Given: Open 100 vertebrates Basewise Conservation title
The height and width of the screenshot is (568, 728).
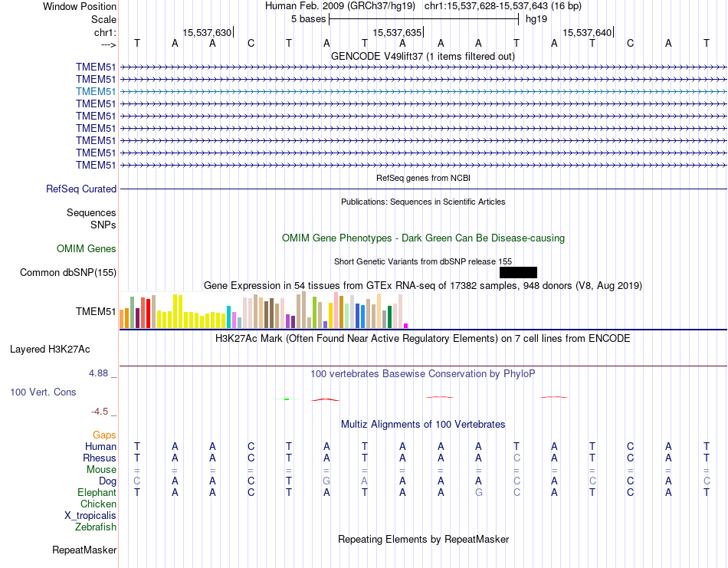Looking at the screenshot, I should [423, 373].
